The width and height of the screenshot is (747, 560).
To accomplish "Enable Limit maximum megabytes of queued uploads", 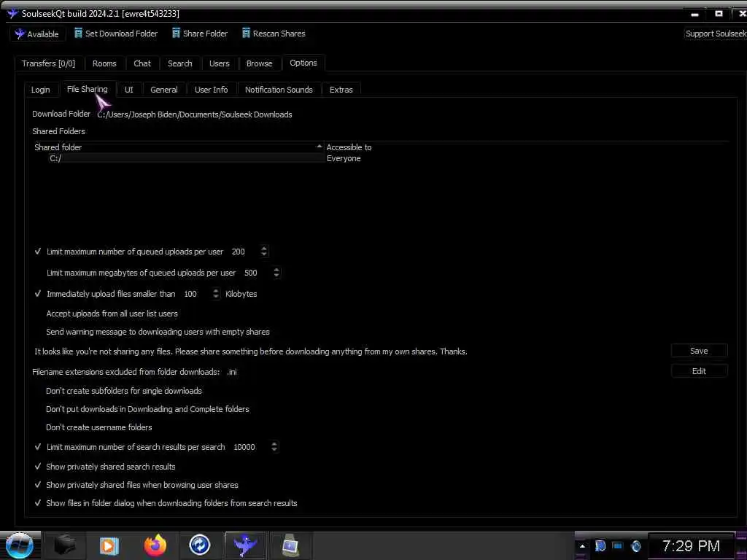I will coord(38,273).
